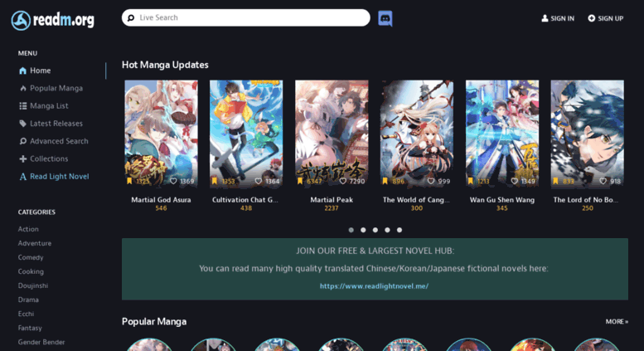The image size is (644, 351).
Task: Browse Doujinshi category
Action: click(33, 285)
